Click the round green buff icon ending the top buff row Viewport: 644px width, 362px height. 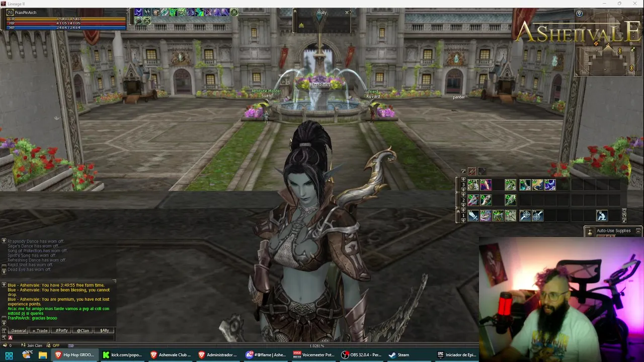click(234, 12)
